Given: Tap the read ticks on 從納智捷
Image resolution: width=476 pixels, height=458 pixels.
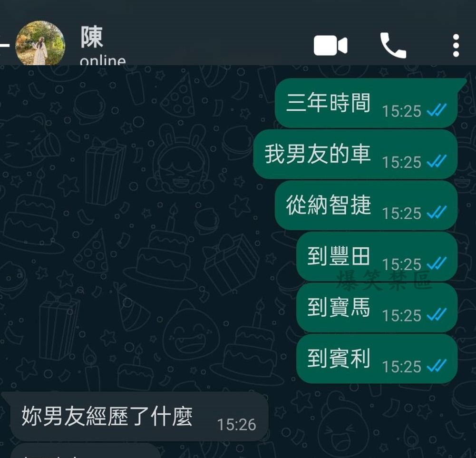Looking at the screenshot, I should click(437, 212).
